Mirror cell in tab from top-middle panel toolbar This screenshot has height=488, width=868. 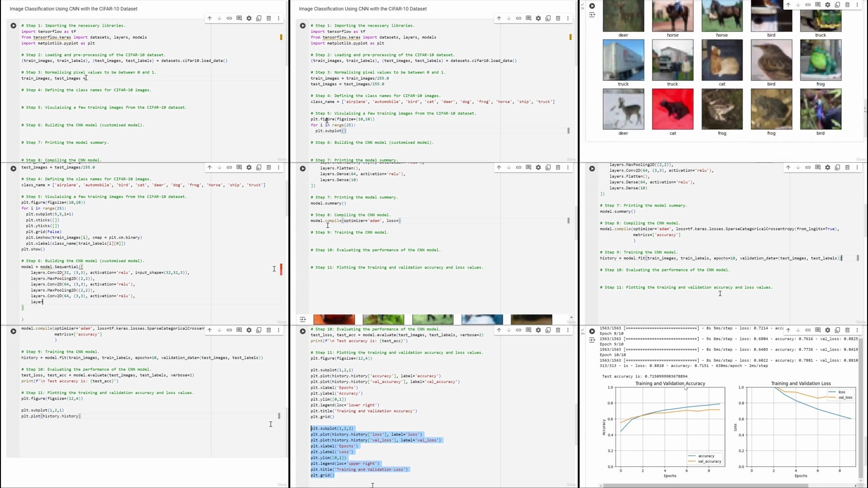point(548,18)
